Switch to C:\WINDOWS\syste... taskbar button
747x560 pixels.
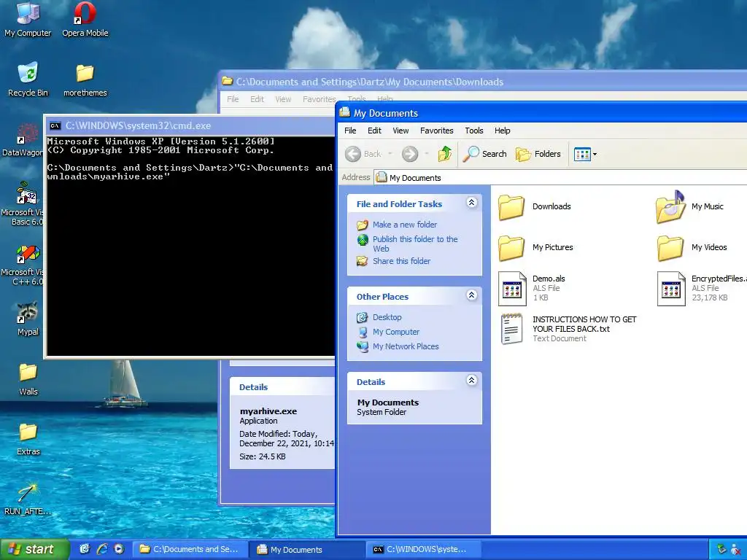[x=424, y=550]
